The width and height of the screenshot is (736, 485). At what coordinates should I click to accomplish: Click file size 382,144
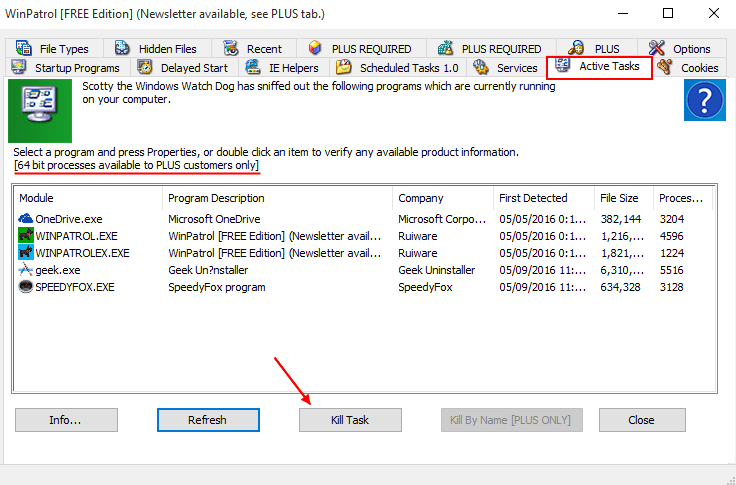pyautogui.click(x=621, y=219)
